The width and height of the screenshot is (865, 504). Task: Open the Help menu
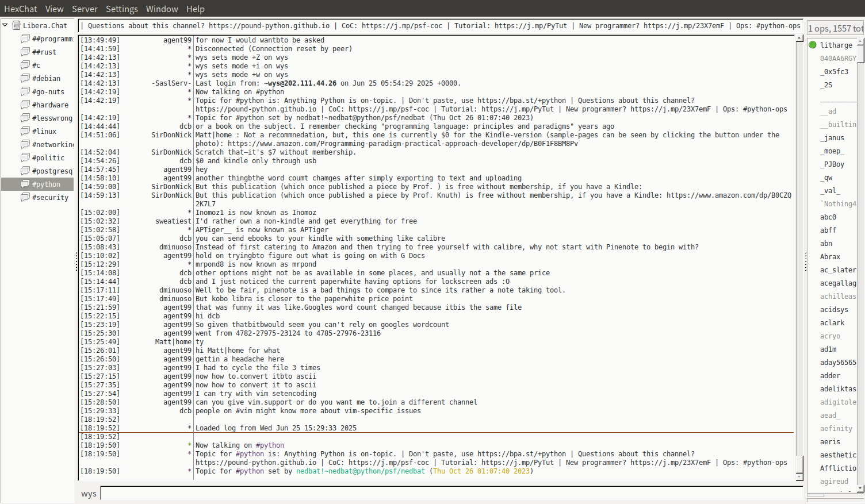[x=196, y=9]
